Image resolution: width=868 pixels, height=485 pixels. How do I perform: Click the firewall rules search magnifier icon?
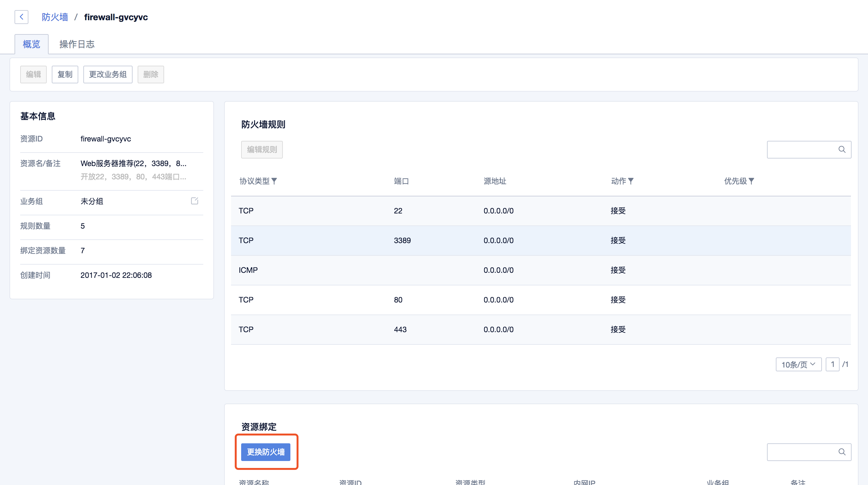coord(842,149)
